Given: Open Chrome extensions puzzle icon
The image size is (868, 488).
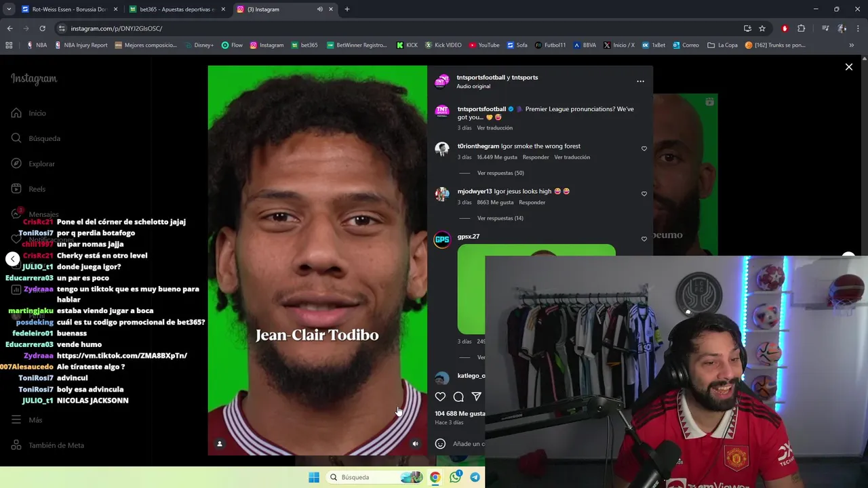Looking at the screenshot, I should (x=801, y=28).
